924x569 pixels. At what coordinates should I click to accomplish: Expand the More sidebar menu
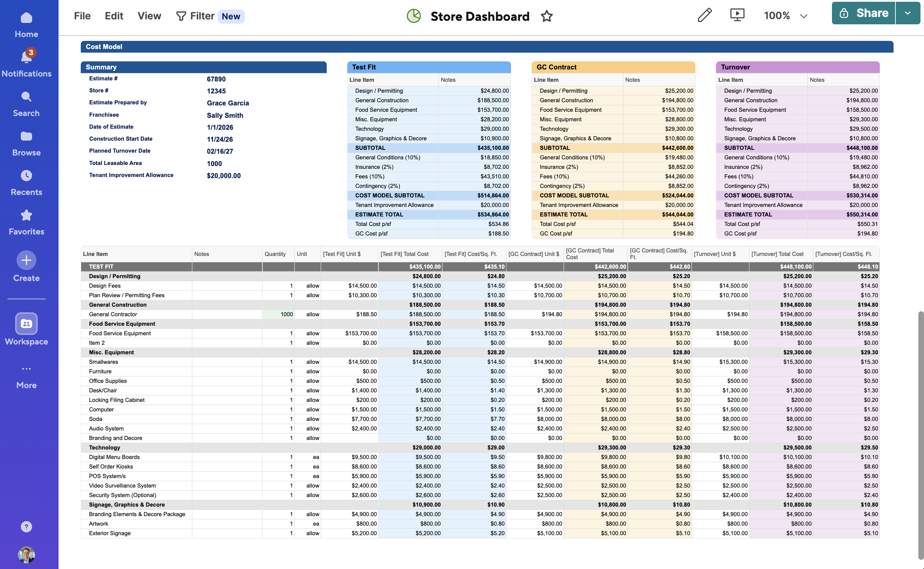pyautogui.click(x=26, y=369)
